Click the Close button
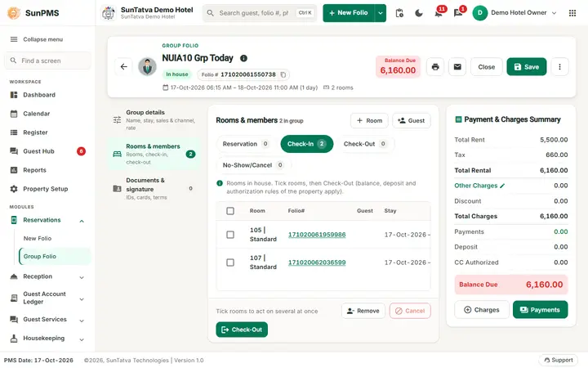Viewport: 588px width, 368px height. click(x=486, y=67)
